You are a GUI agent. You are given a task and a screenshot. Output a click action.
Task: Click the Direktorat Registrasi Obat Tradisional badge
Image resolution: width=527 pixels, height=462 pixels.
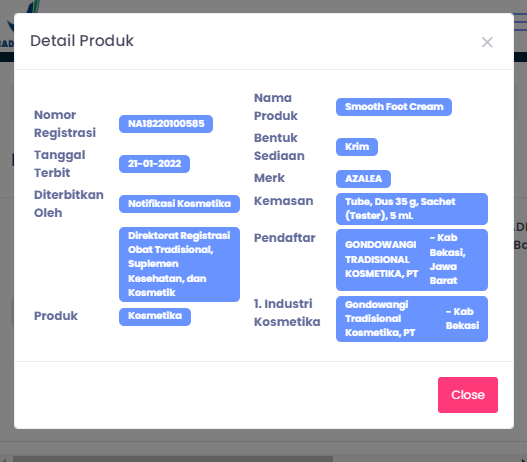tap(179, 264)
